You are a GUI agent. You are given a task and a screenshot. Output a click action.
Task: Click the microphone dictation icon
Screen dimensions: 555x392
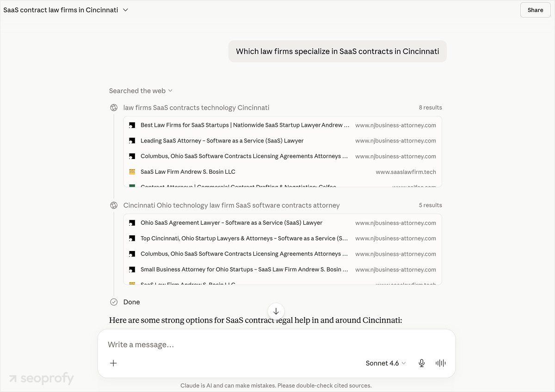[x=422, y=363]
